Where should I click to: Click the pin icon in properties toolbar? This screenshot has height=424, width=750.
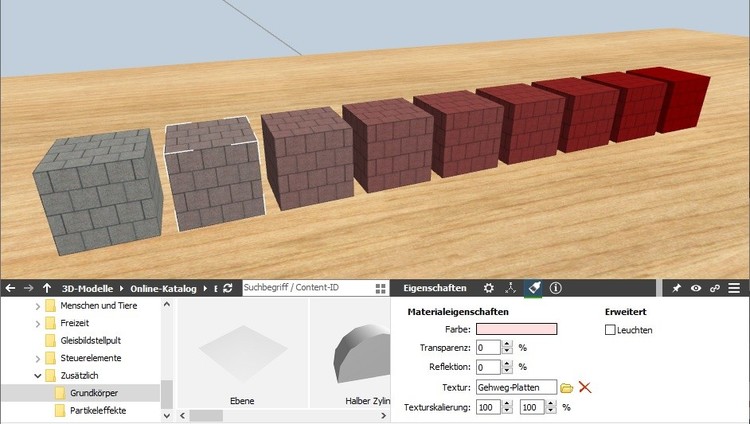pos(676,288)
